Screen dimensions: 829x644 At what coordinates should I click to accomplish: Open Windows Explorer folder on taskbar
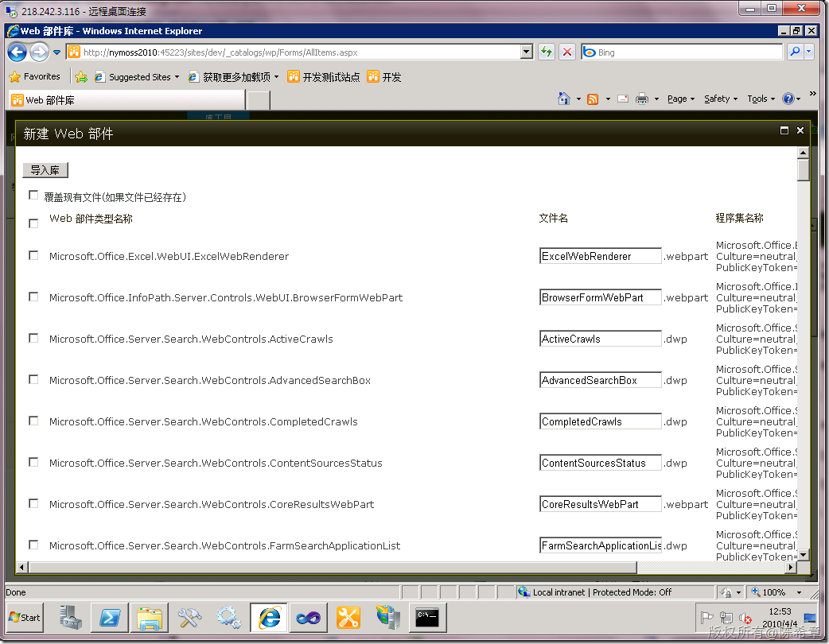(x=150, y=617)
